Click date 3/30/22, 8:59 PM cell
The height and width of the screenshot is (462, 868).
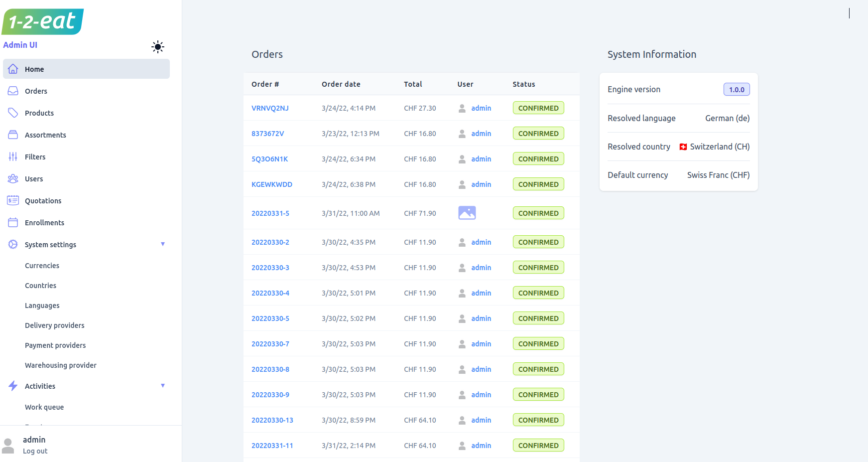[x=349, y=420]
